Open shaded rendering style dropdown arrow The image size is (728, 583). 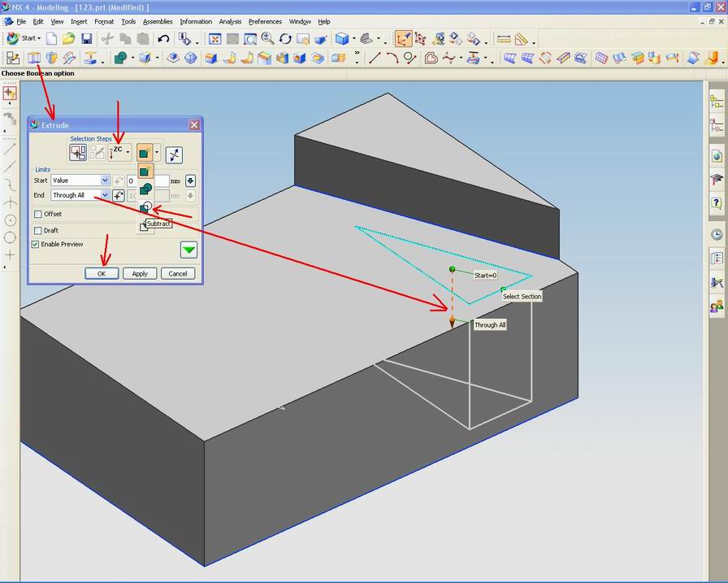[x=354, y=38]
